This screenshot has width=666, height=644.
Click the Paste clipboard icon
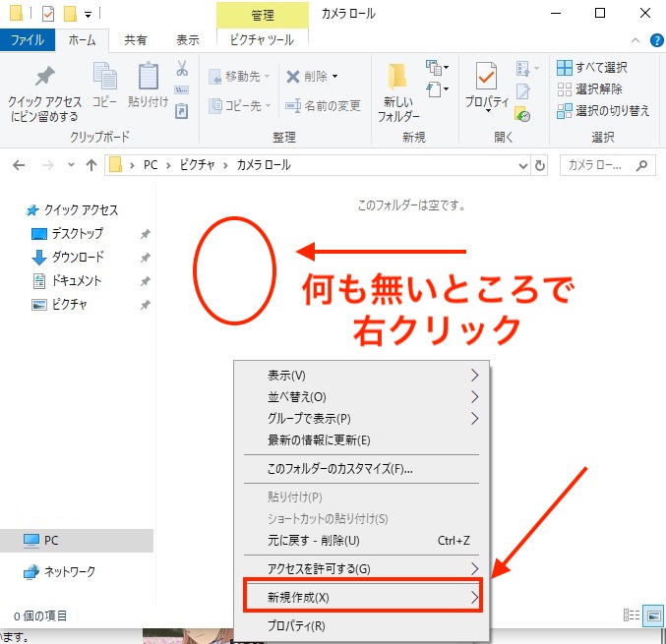pyautogui.click(x=148, y=79)
